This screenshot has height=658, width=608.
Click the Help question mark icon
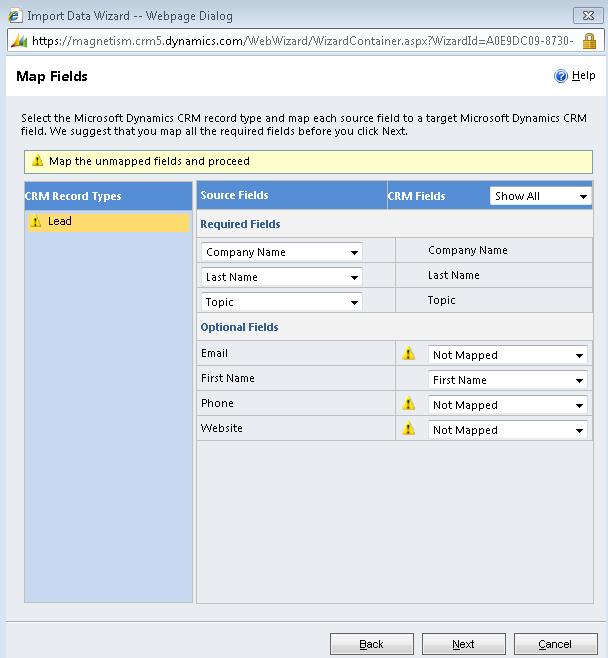point(561,76)
